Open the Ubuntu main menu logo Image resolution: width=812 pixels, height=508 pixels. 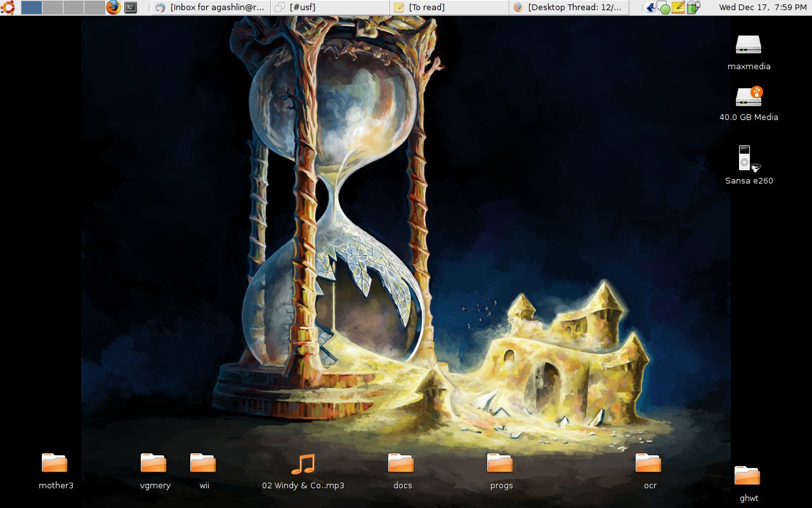[8, 8]
